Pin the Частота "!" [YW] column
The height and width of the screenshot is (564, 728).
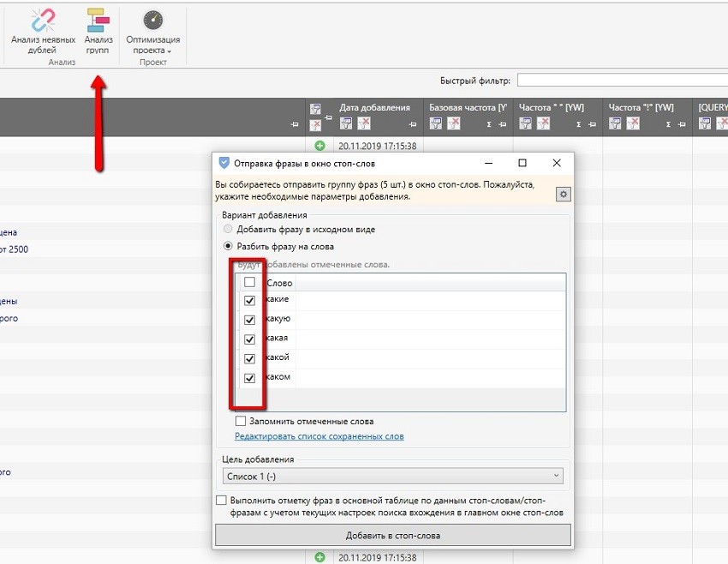click(x=682, y=124)
